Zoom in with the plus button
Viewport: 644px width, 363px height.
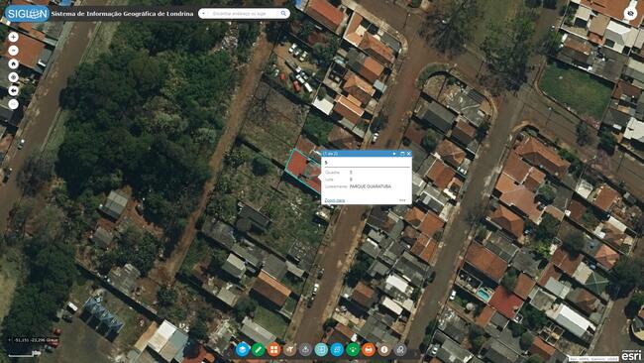pyautogui.click(x=13, y=37)
